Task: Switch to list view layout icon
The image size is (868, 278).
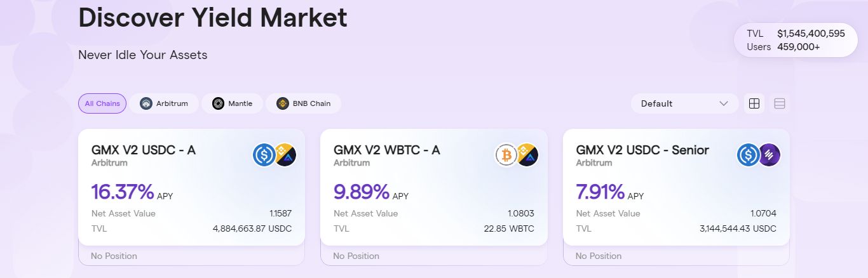Action: 780,103
